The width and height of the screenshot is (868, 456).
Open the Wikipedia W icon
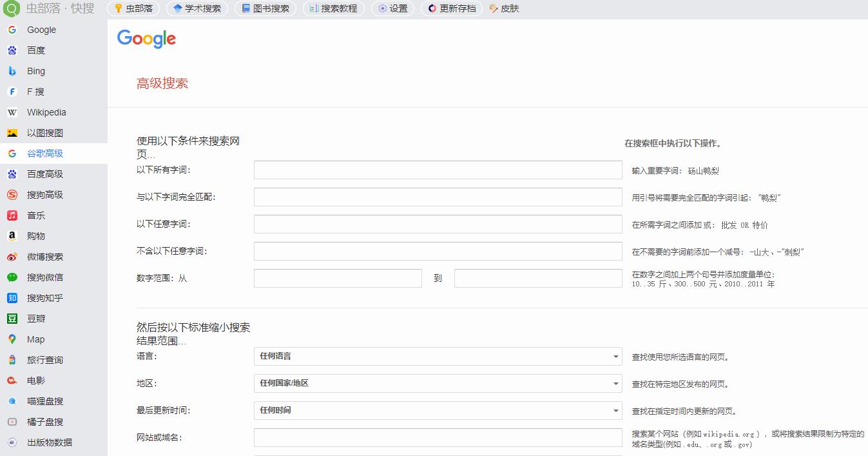coord(12,112)
